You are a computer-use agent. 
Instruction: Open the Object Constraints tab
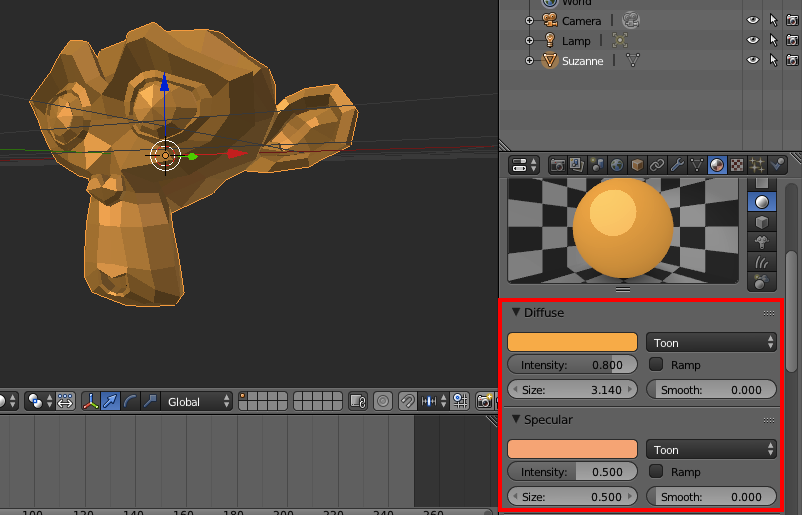657,165
